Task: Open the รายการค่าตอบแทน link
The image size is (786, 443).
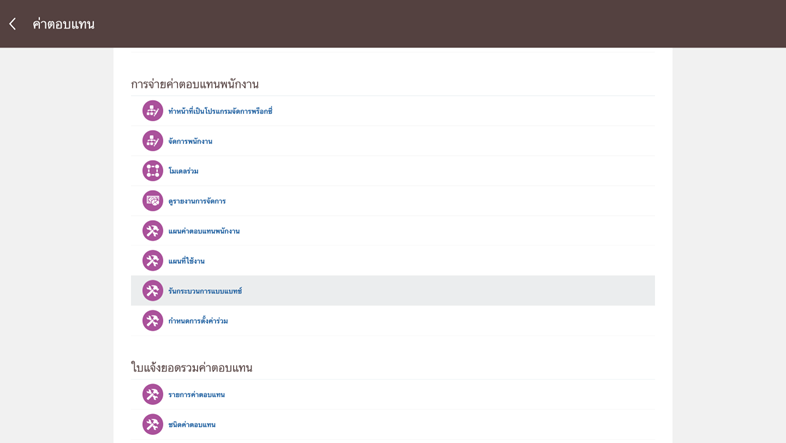Action: click(196, 395)
